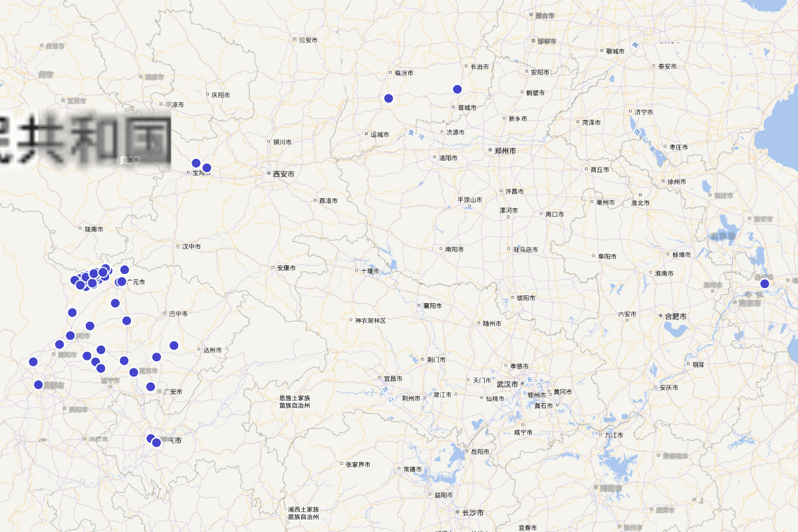
Task: Select the 长沙市 label
Action: 473,513
